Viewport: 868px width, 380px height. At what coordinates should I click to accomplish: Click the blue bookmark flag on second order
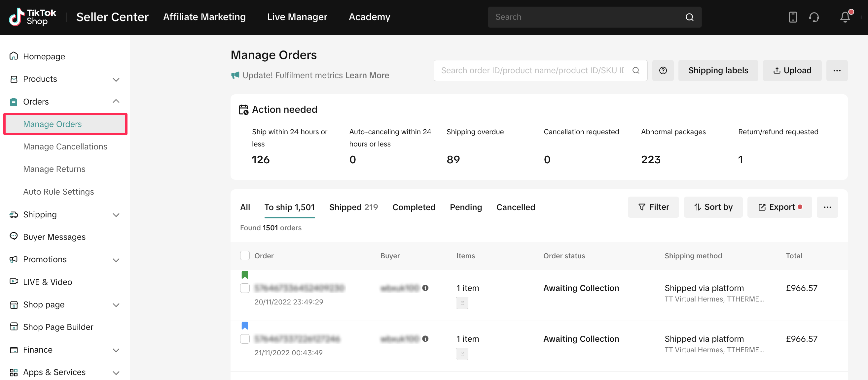[245, 326]
